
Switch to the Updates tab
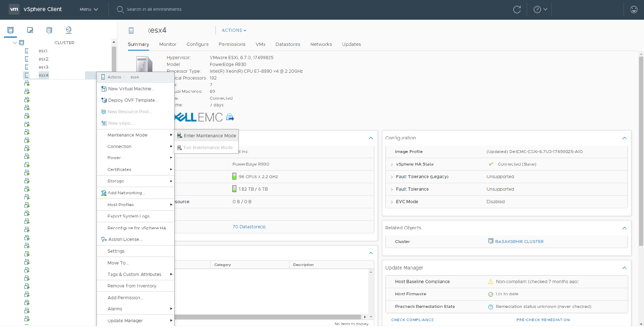pos(351,44)
